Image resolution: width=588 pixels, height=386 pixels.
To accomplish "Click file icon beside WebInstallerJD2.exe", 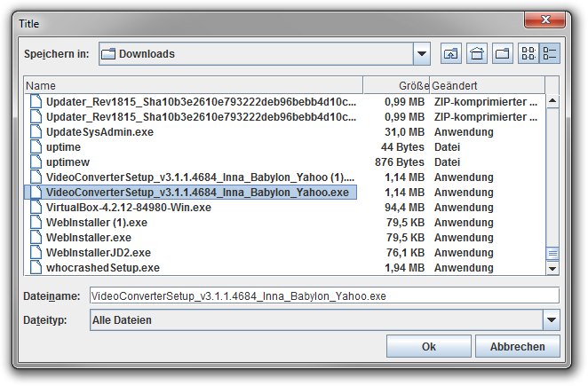I will click(x=36, y=253).
